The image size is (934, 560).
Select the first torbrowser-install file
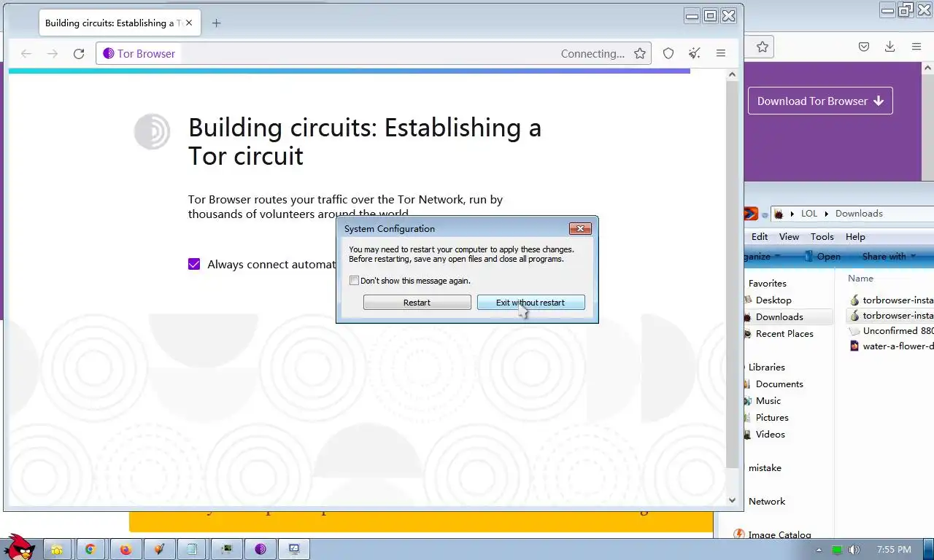pos(892,300)
